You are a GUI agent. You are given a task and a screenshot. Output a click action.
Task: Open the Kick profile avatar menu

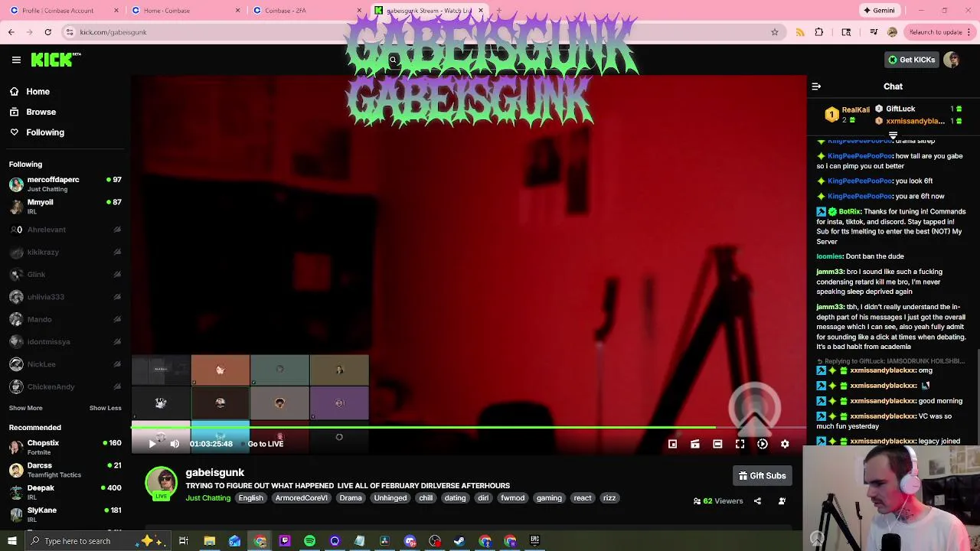tap(952, 60)
